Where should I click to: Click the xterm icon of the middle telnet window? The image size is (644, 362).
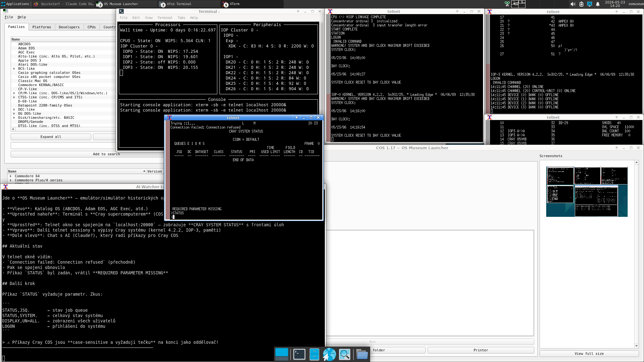(x=330, y=11)
